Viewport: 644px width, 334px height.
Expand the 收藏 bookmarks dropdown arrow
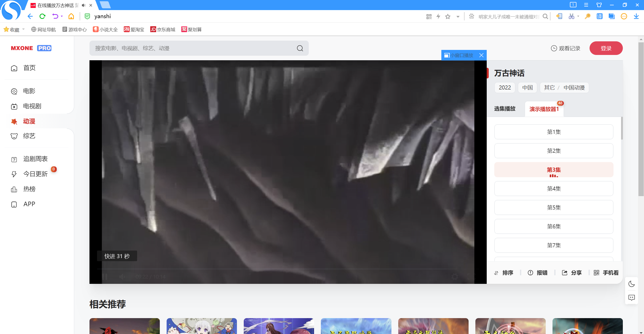pyautogui.click(x=23, y=29)
